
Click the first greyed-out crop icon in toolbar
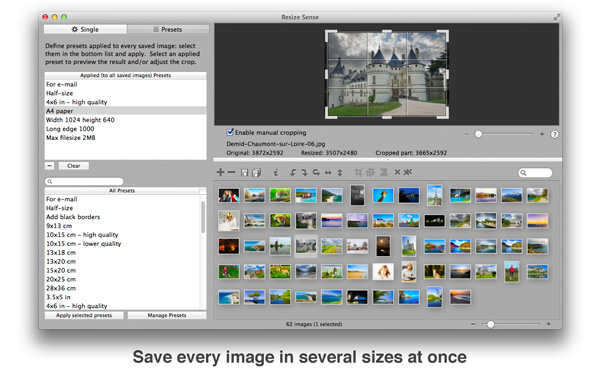pos(359,173)
